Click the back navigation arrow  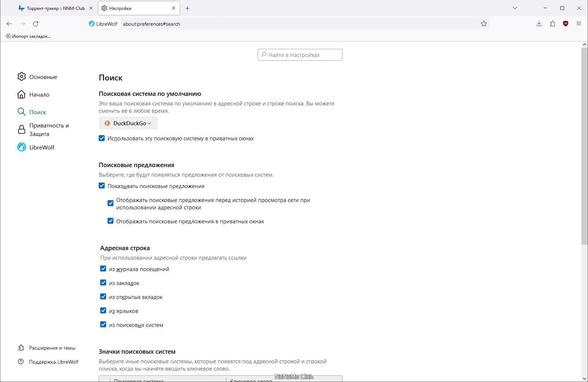pyautogui.click(x=9, y=24)
